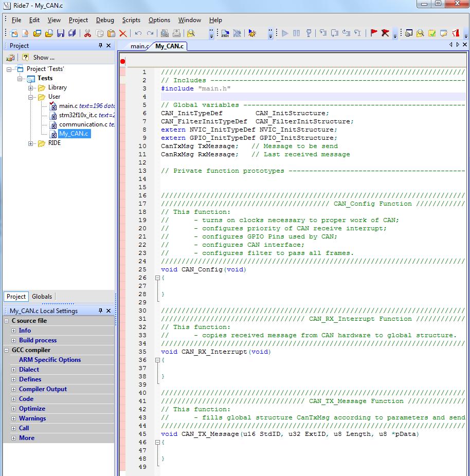Click the Undo arrow icon
Viewport: 470px width, 476px height.
(x=138, y=33)
